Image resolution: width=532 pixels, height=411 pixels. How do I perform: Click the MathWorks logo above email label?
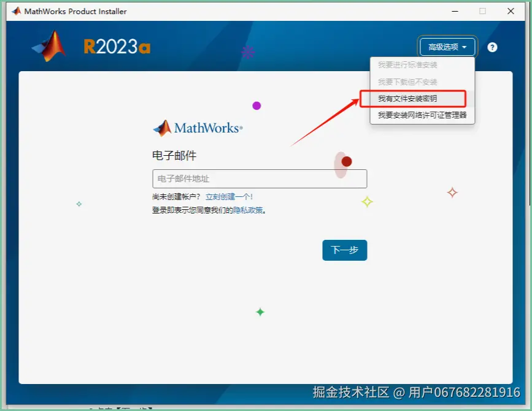coord(198,128)
